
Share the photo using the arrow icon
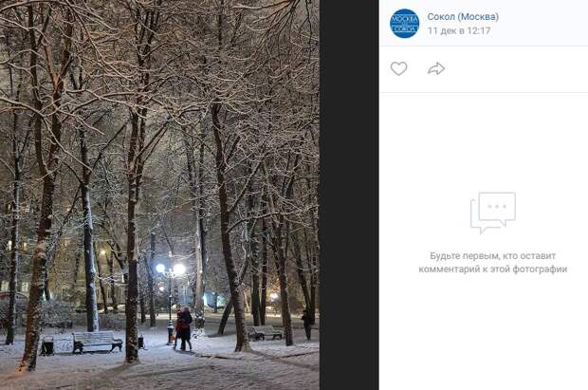436,68
